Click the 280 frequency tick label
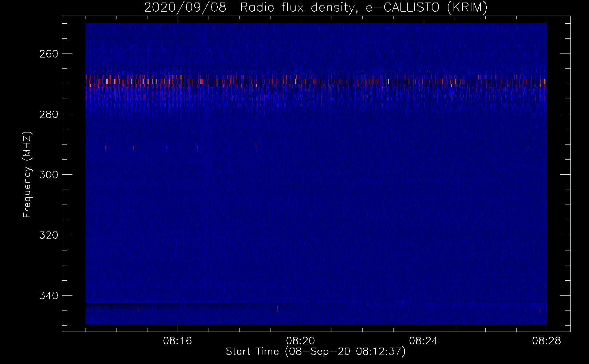This screenshot has width=589, height=364. 48,114
